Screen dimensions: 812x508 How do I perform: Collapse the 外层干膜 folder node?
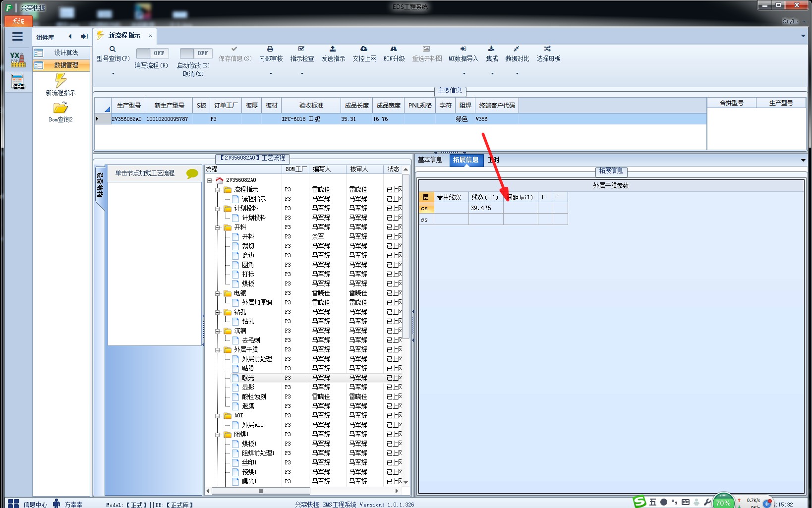click(x=218, y=350)
